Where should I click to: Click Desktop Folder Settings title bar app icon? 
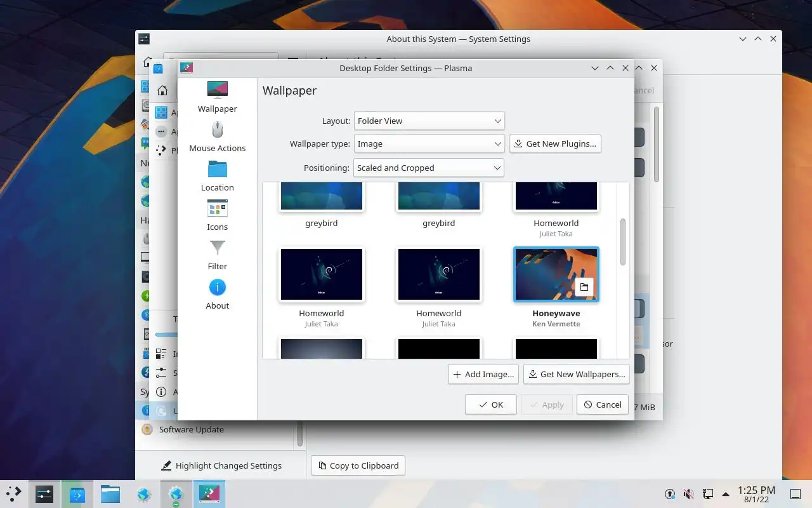click(187, 68)
